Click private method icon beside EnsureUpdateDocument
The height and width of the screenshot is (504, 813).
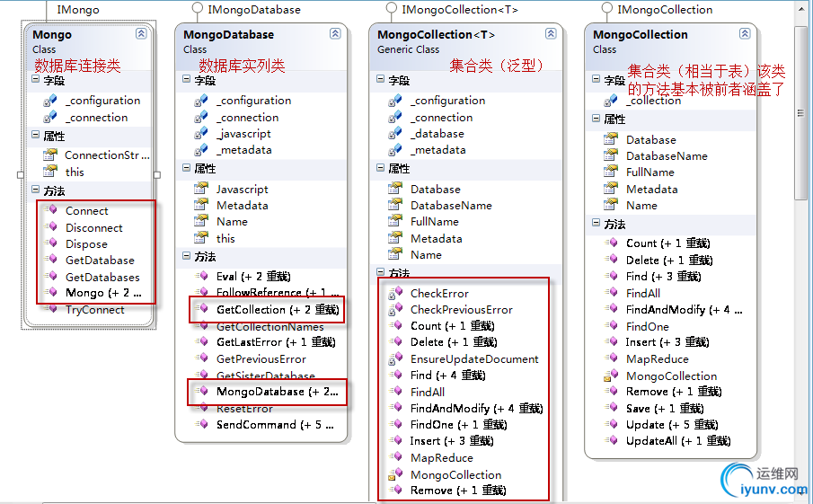[395, 358]
